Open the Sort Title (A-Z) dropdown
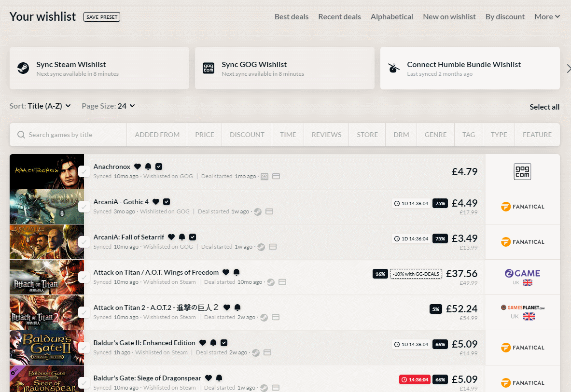The image size is (571, 392). pos(40,106)
